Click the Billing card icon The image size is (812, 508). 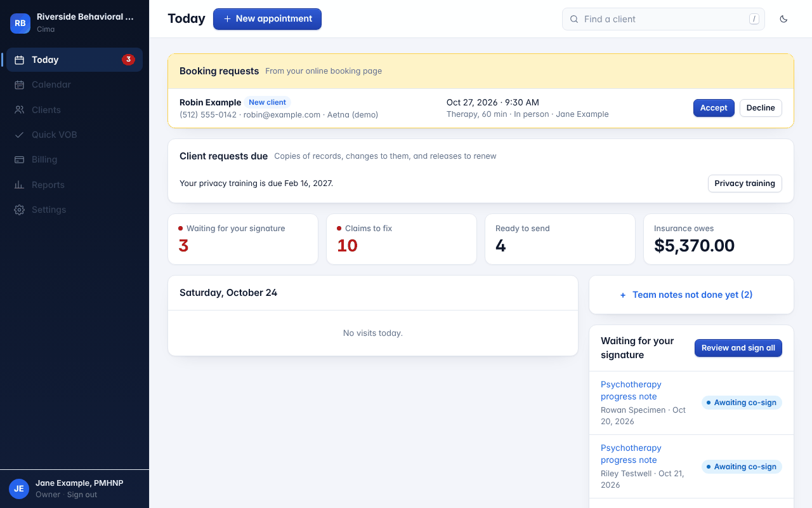20,159
